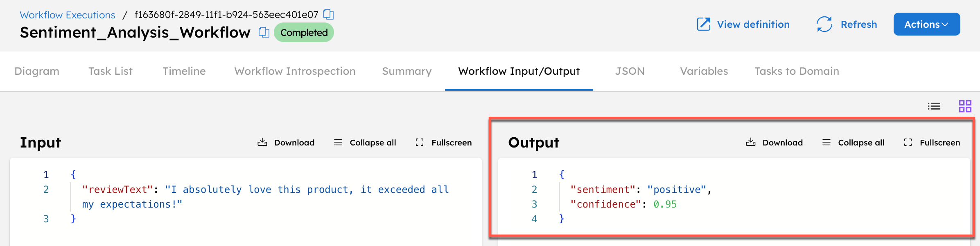Open Input panel in fullscreen
Image resolution: width=980 pixels, height=246 pixels.
(x=443, y=142)
